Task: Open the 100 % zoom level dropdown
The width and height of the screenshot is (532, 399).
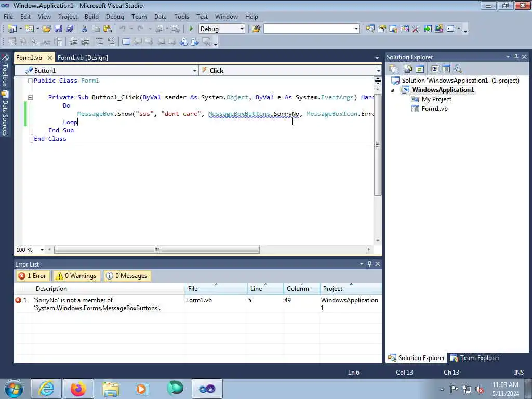Action: click(x=42, y=250)
